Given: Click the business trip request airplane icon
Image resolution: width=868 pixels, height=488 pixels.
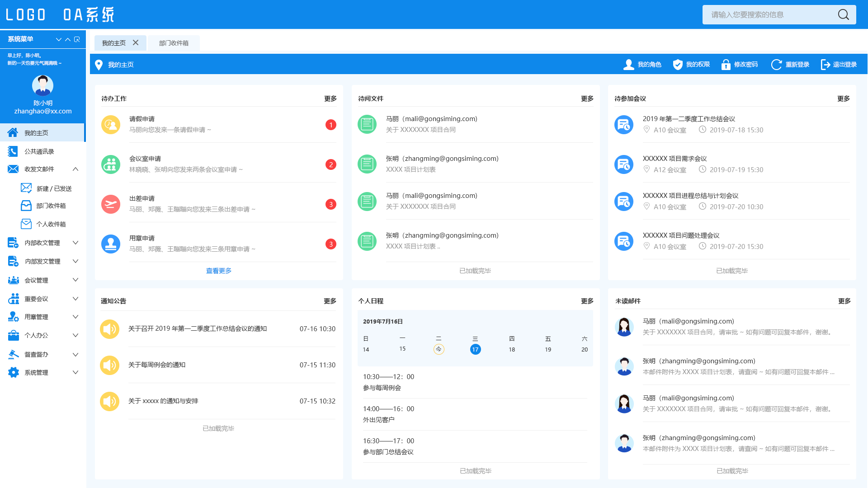Looking at the screenshot, I should tap(111, 204).
